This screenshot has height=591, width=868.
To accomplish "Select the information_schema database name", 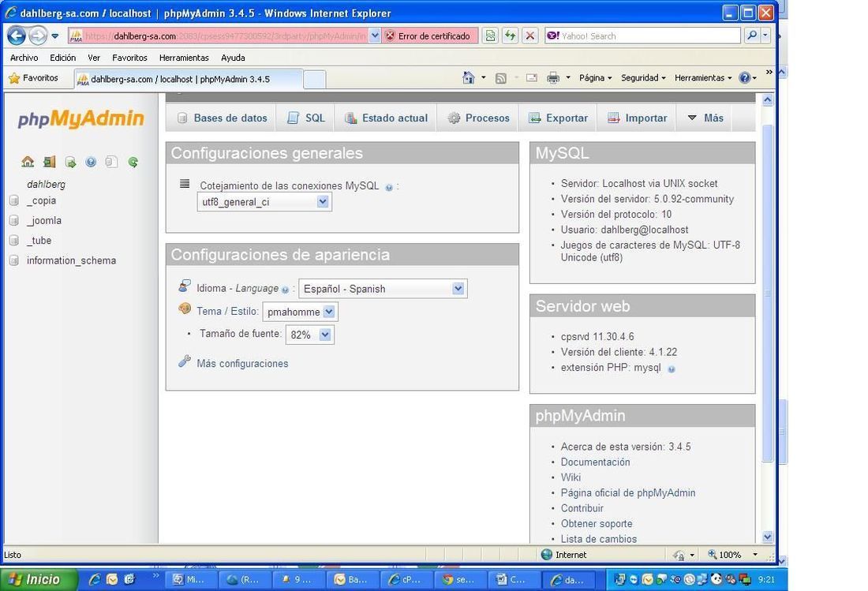I will pos(71,260).
